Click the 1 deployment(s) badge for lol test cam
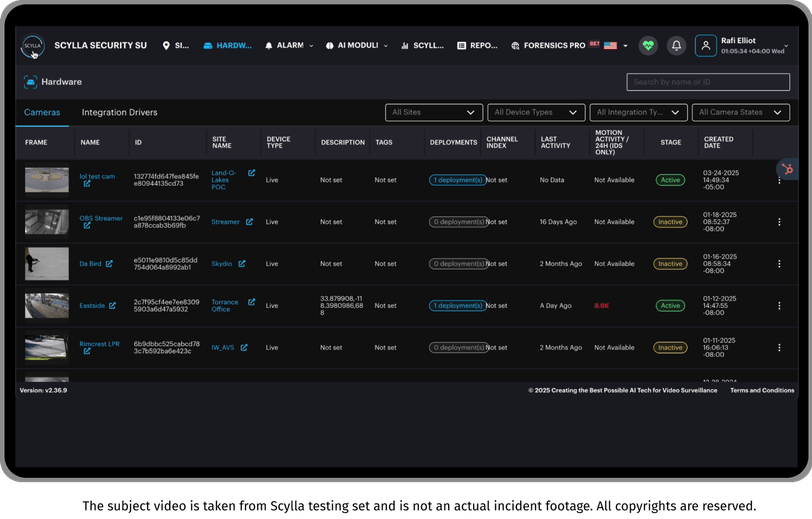Viewport: 812px width, 519px height. 458,180
